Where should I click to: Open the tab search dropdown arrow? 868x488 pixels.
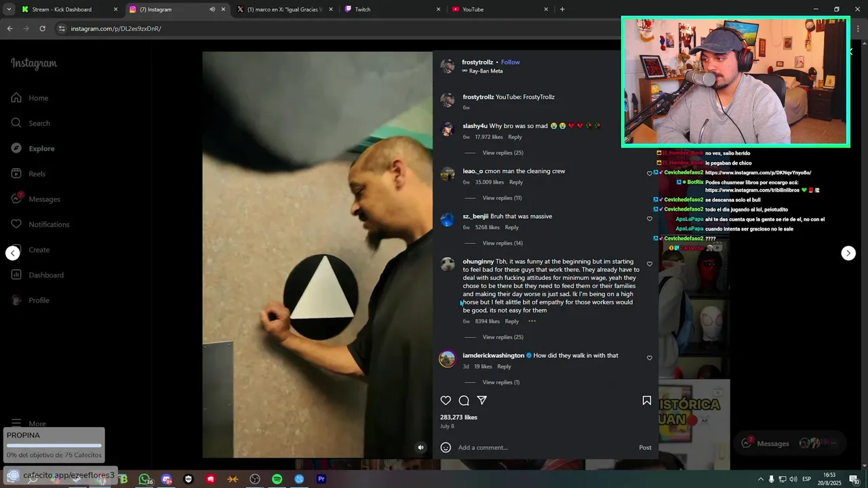click(9, 9)
